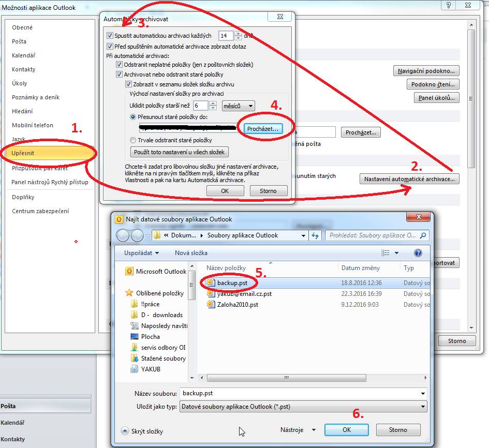Click the backup.pst file icon
The height and width of the screenshot is (448, 489).
(x=211, y=282)
